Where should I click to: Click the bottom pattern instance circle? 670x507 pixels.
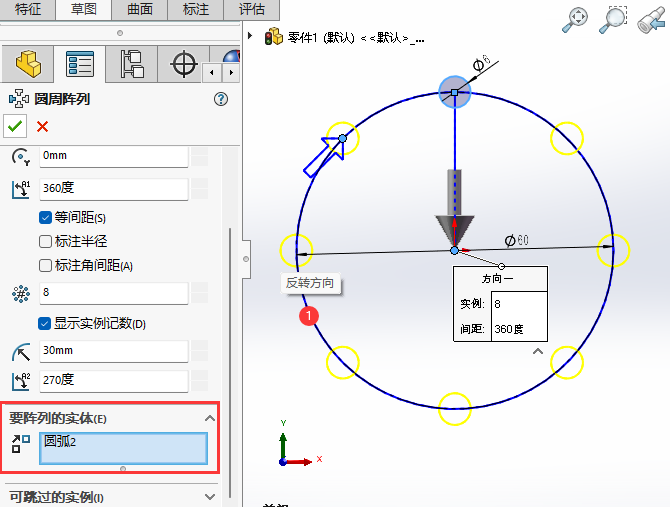coord(455,409)
